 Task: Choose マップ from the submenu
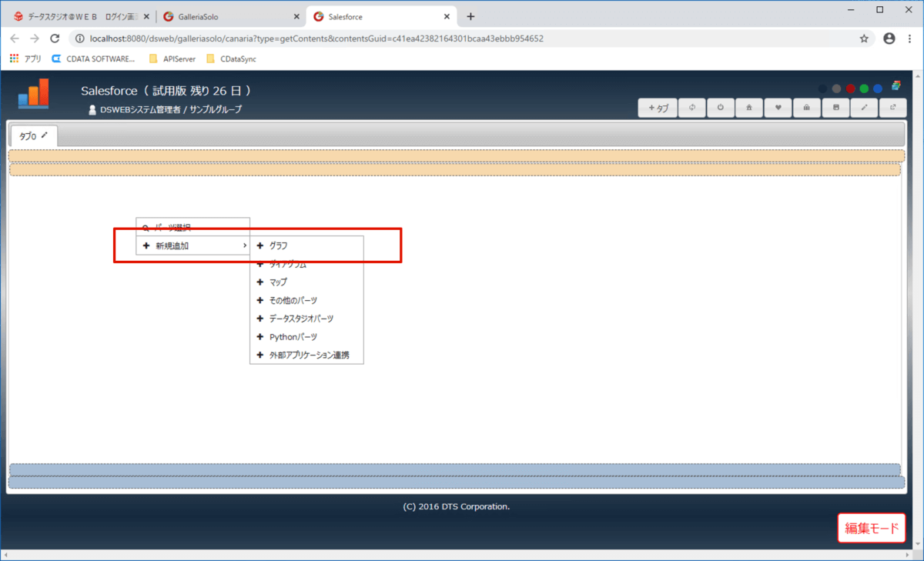[306, 282]
